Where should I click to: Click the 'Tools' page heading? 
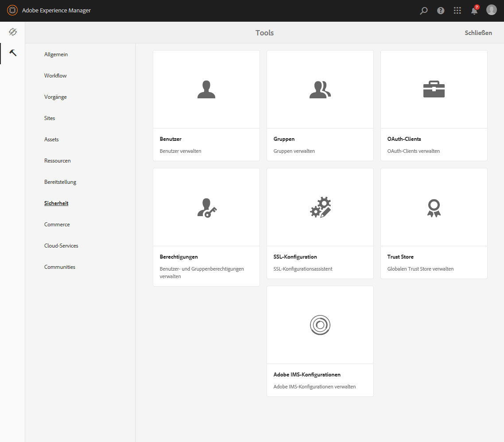coord(264,33)
